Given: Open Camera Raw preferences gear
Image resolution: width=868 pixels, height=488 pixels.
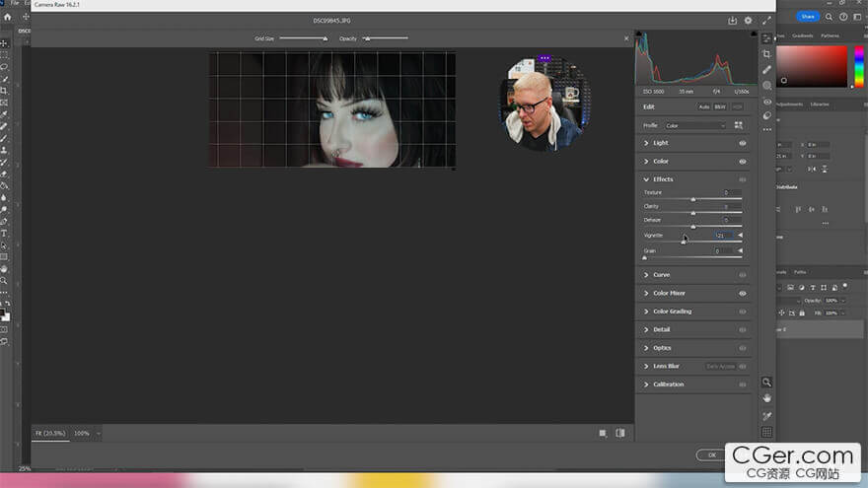Looking at the screenshot, I should click(748, 20).
